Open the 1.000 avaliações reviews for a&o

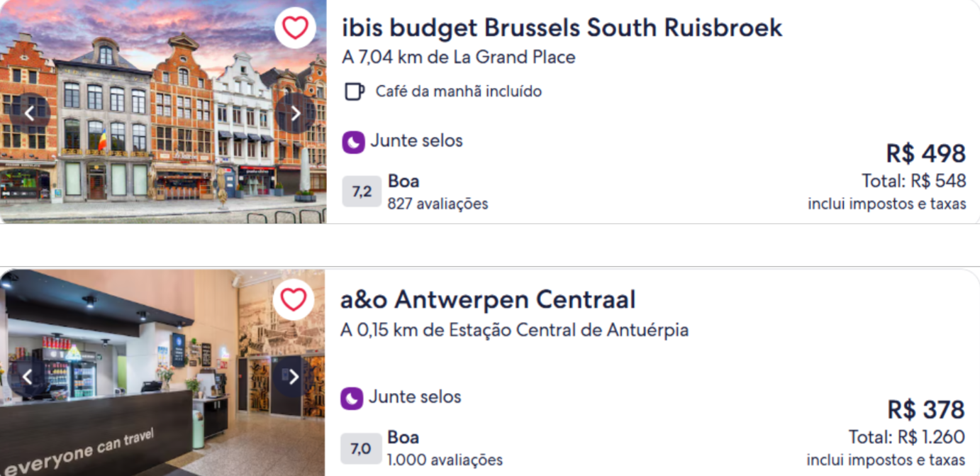(x=444, y=460)
